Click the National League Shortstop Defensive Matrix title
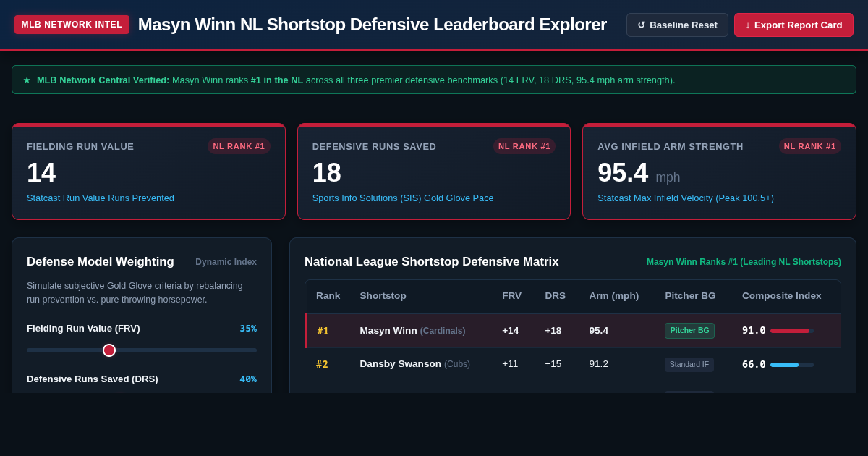The height and width of the screenshot is (456, 868). click(432, 262)
